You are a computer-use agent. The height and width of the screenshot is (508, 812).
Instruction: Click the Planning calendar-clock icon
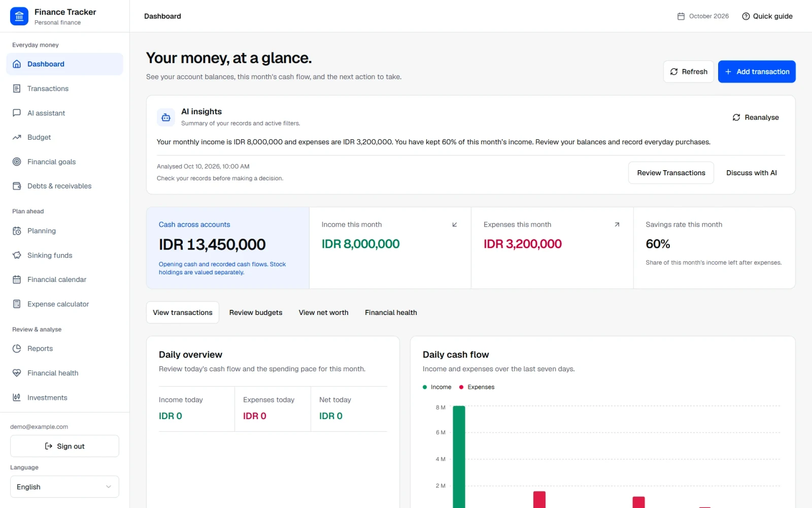pos(17,231)
